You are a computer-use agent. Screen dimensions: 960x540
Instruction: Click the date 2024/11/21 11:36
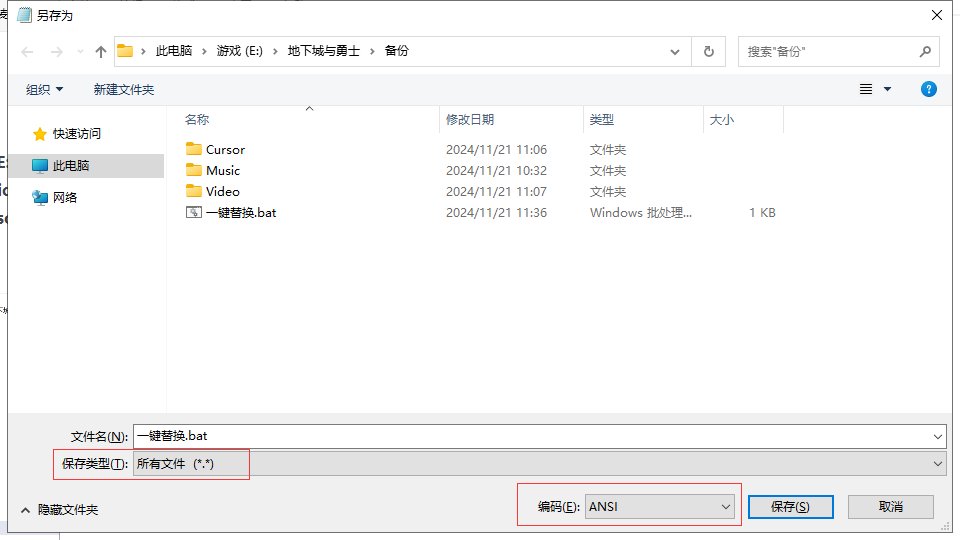(497, 212)
